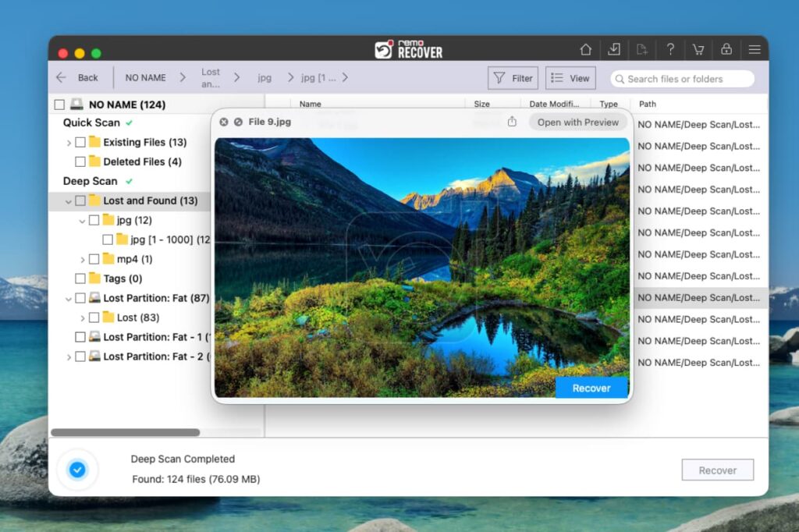Click the gray Recover button at bottom
Image resolution: width=799 pixels, height=532 pixels.
(x=718, y=470)
